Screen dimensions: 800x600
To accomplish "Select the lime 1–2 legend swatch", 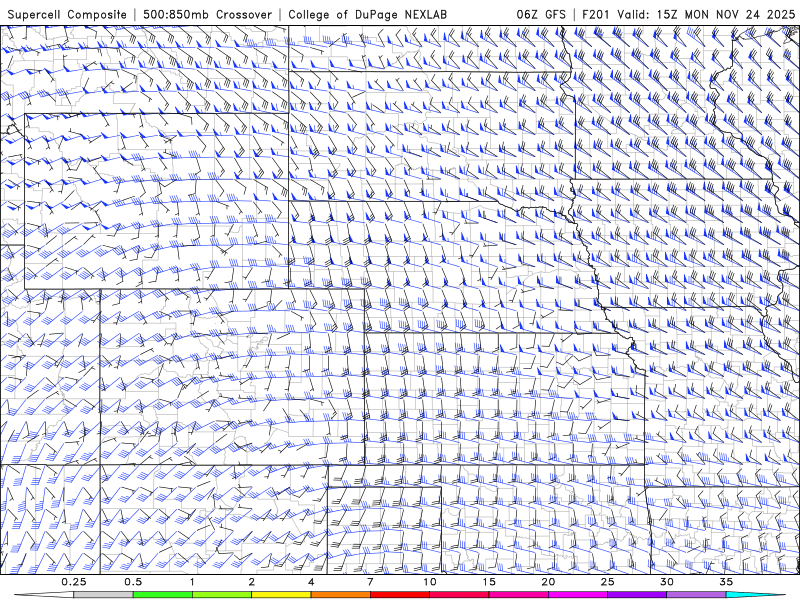I will (x=222, y=595).
